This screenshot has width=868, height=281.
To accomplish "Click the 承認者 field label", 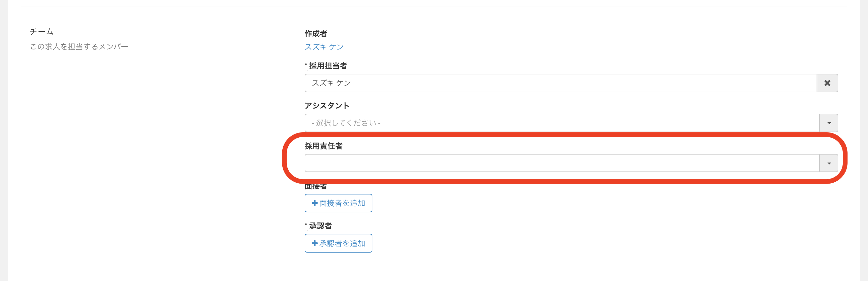I will [x=320, y=226].
